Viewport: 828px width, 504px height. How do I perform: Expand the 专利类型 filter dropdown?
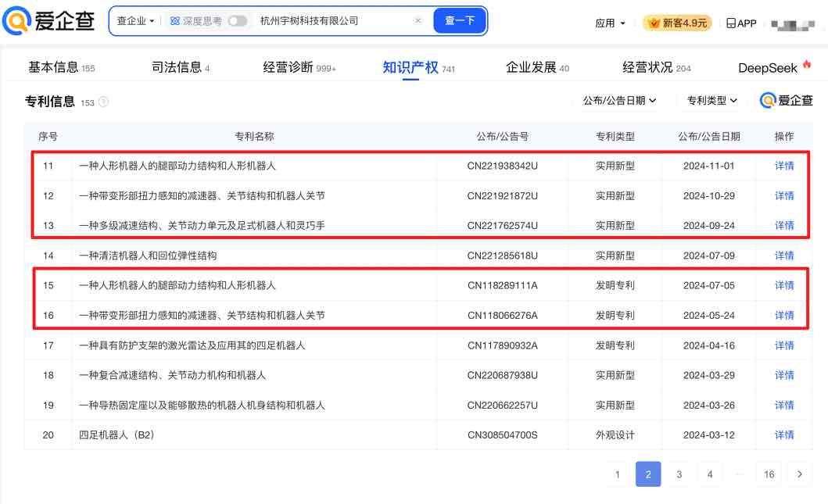click(712, 100)
